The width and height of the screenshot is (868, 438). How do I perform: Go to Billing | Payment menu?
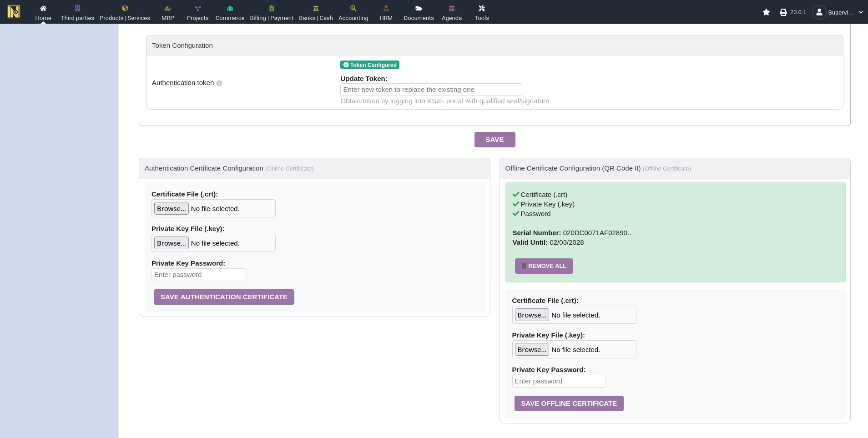coord(272,12)
